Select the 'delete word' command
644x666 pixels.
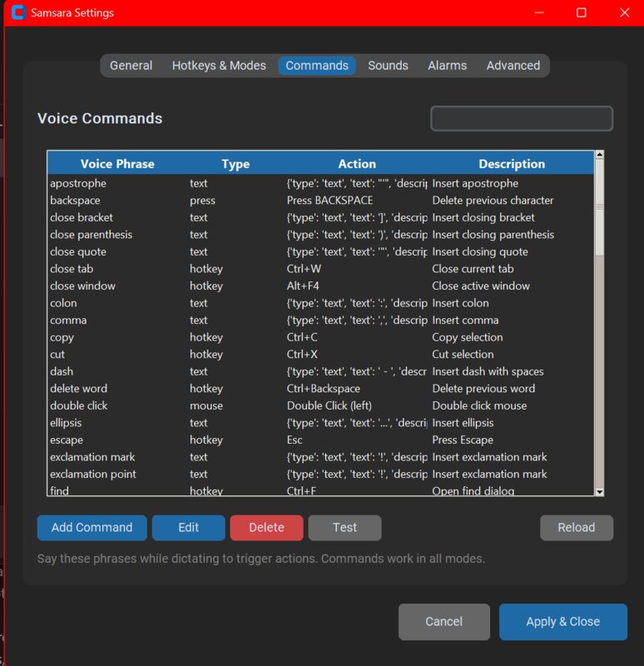click(320, 389)
